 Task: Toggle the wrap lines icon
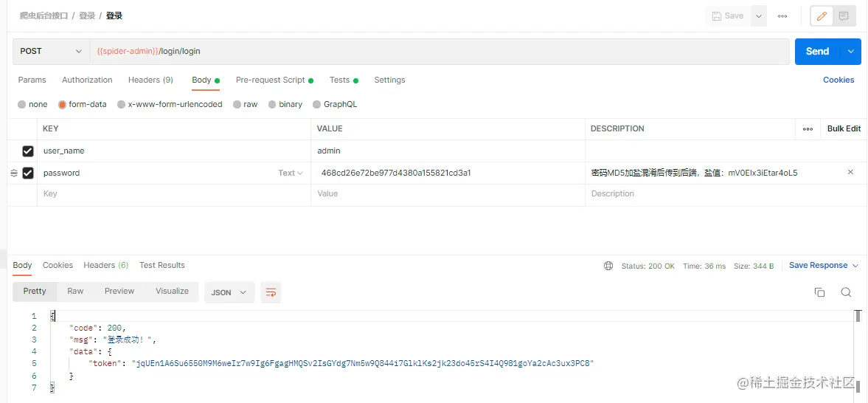coord(271,292)
